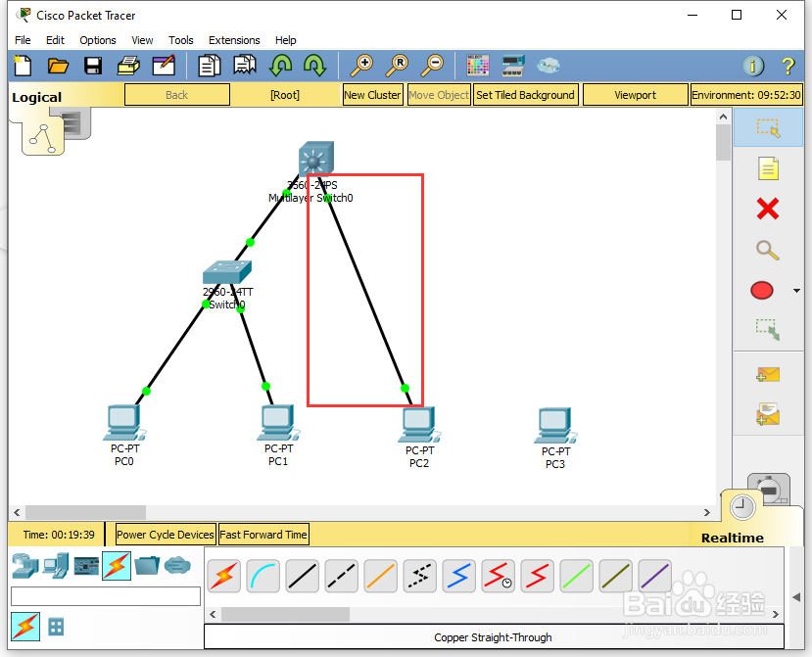Open the Custom Devices Dialog icon
The width and height of the screenshot is (812, 657).
pyautogui.click(x=513, y=66)
